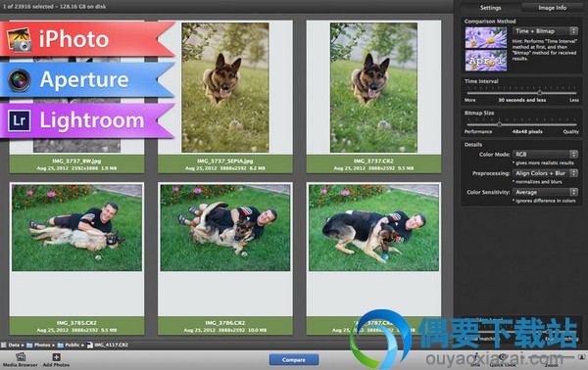Click the IMG_3737.CR2 caption text
588x370 pixels.
click(x=373, y=162)
